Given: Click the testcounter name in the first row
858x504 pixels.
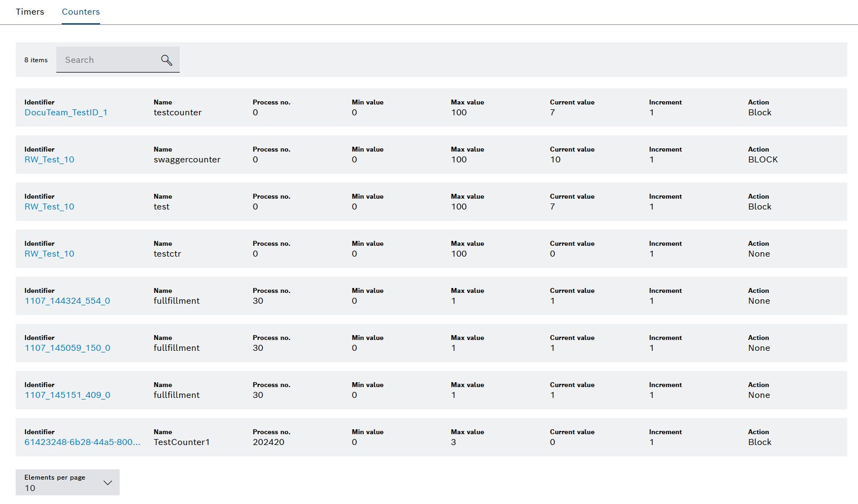Looking at the screenshot, I should pos(178,113).
